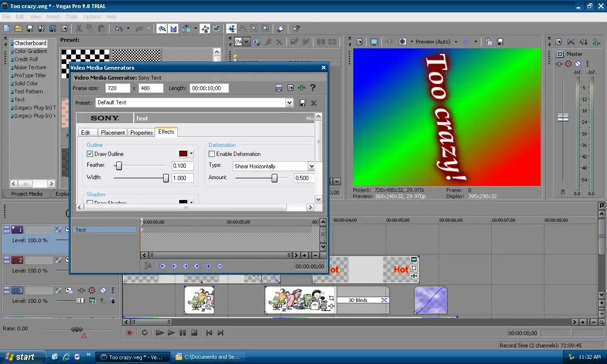Click Match Event Length icon in generator dialog
Screen dimensions: 607x364
click(279, 88)
